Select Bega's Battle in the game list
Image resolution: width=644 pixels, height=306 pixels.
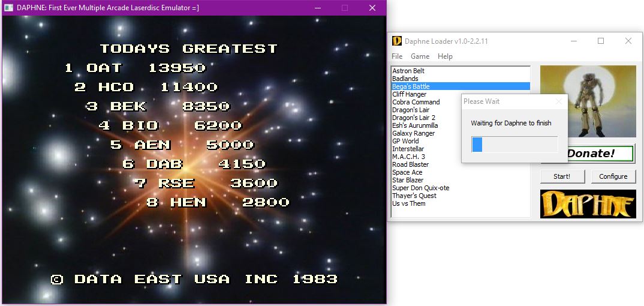coord(461,86)
